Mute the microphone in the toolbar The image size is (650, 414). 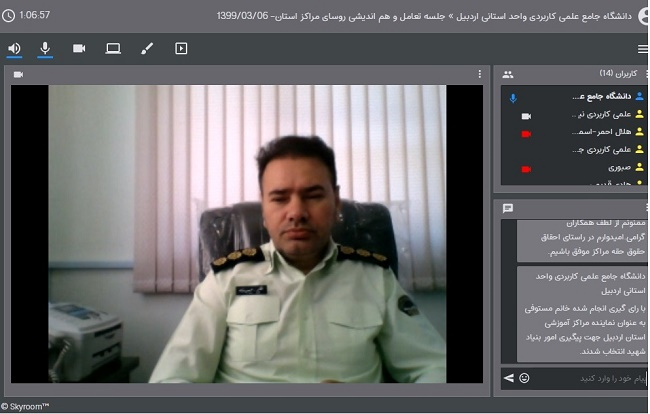(45, 48)
